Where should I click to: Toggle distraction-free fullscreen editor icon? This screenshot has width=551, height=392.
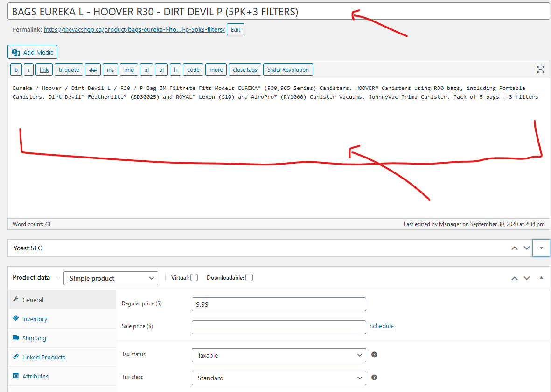pos(540,69)
